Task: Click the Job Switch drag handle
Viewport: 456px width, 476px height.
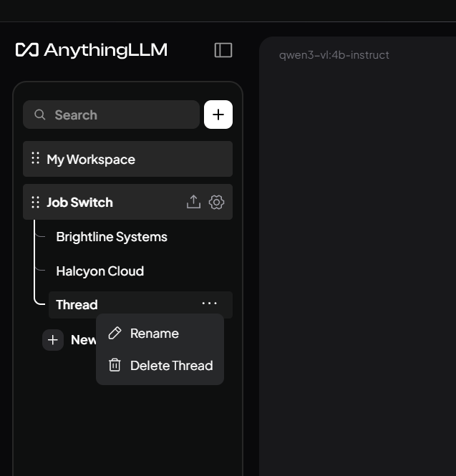Action: click(36, 202)
